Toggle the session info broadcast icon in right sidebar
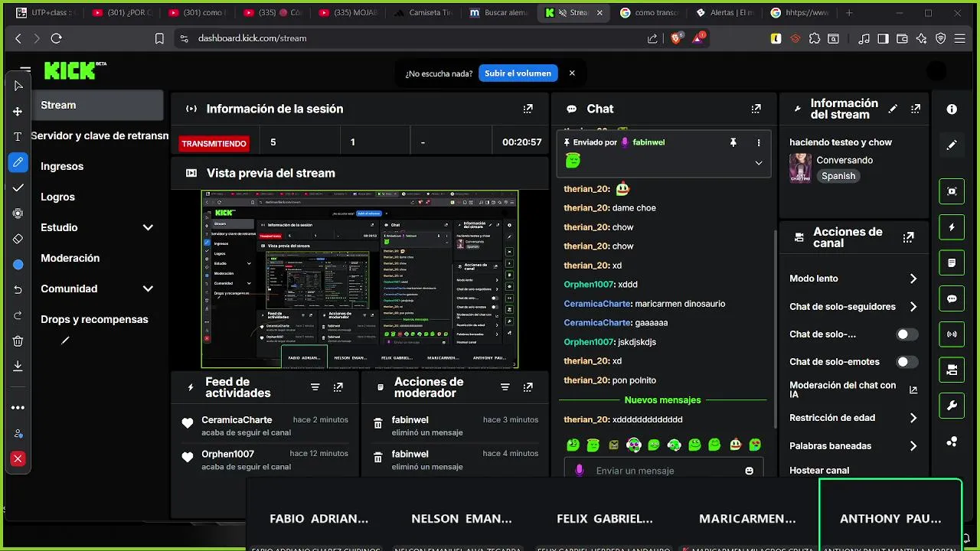Viewport: 980px width, 551px height. [952, 334]
